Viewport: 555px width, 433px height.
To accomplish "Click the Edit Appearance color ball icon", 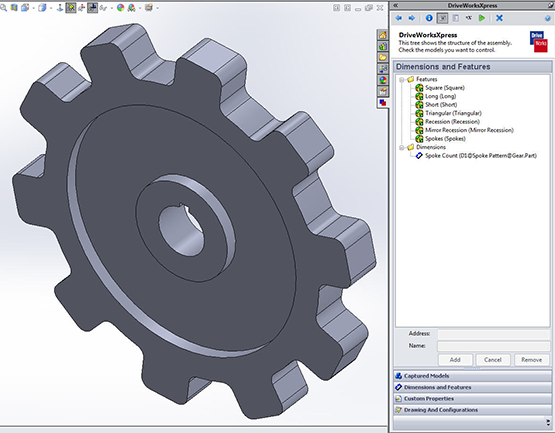I will click(x=121, y=7).
